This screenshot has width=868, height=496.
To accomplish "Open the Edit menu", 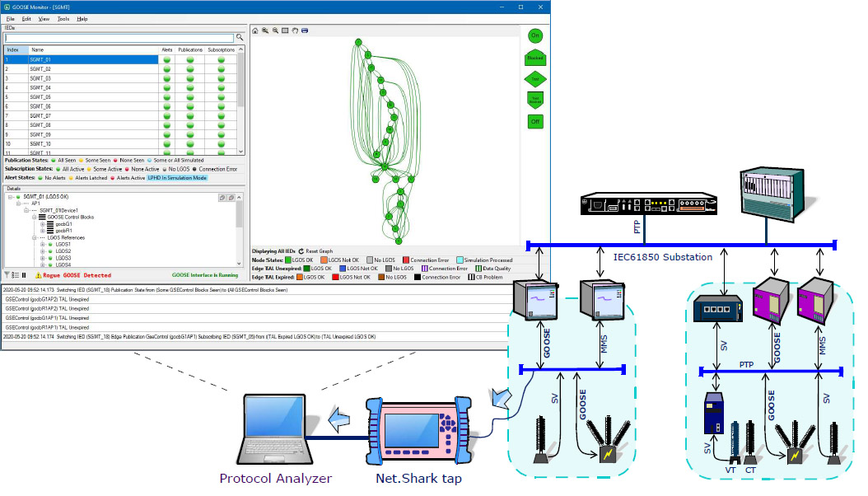I will [26, 19].
